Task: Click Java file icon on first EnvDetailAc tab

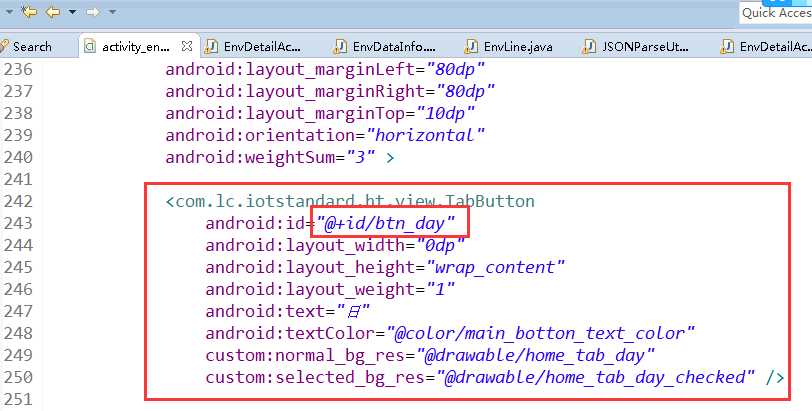Action: point(211,47)
